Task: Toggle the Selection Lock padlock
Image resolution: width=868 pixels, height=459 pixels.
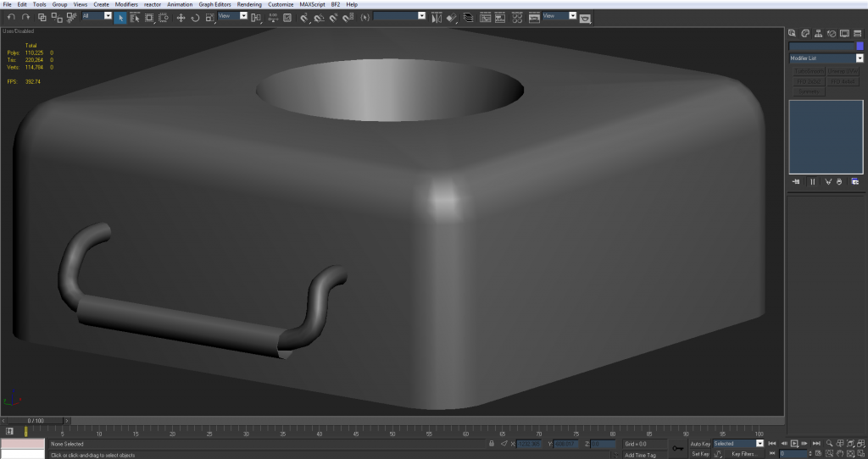Action: pos(492,444)
